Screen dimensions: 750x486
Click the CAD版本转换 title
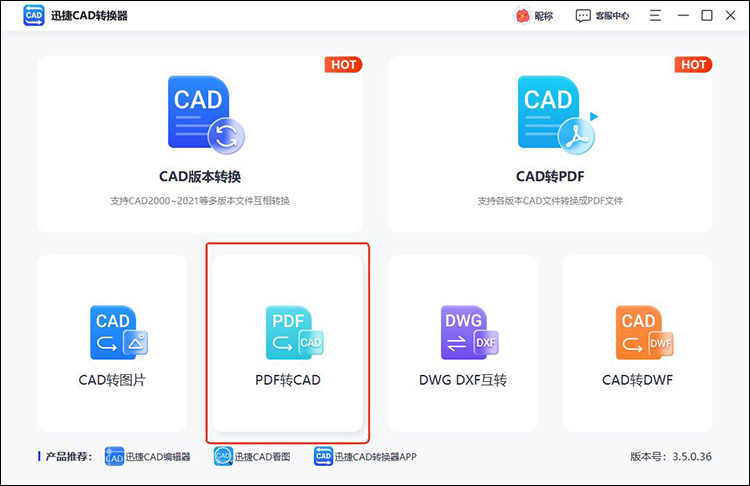[200, 177]
